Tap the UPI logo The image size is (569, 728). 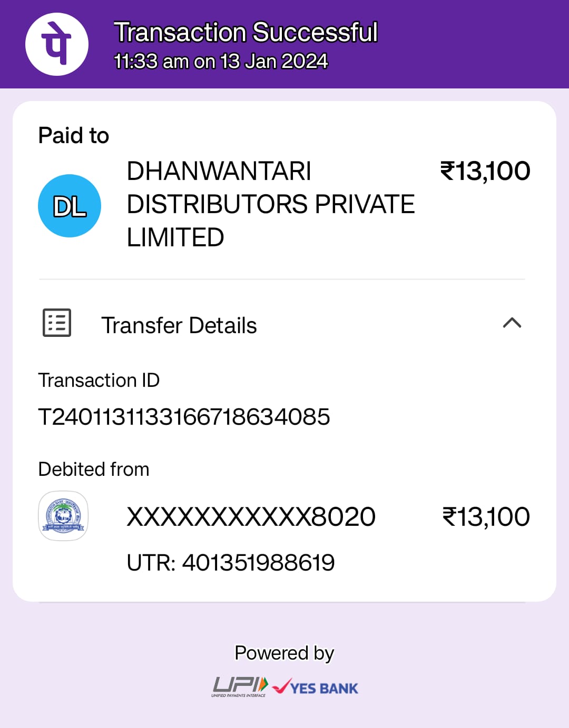[x=240, y=687]
